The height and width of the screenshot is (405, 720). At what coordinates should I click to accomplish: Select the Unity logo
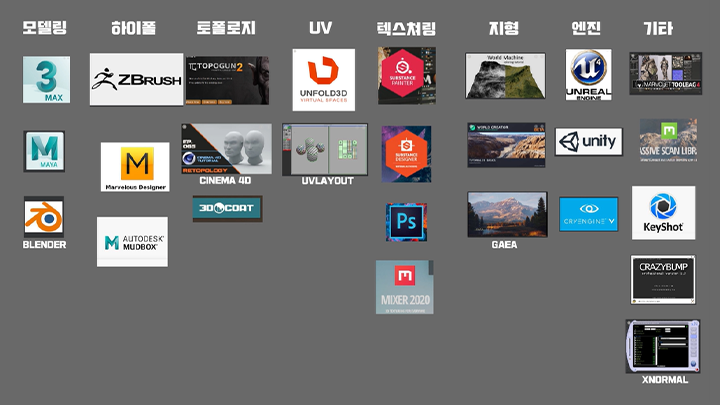tap(589, 141)
